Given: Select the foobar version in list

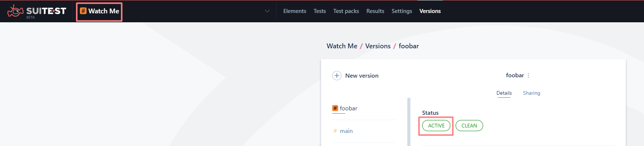Looking at the screenshot, I should [344, 108].
